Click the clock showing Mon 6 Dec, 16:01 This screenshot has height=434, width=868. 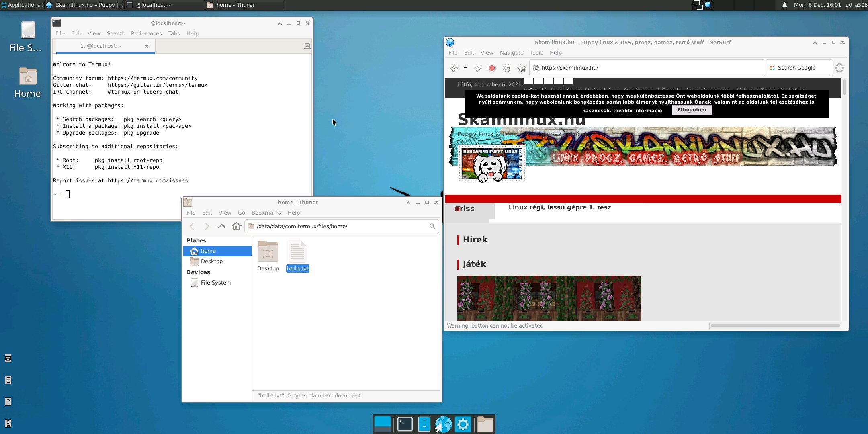pyautogui.click(x=817, y=5)
